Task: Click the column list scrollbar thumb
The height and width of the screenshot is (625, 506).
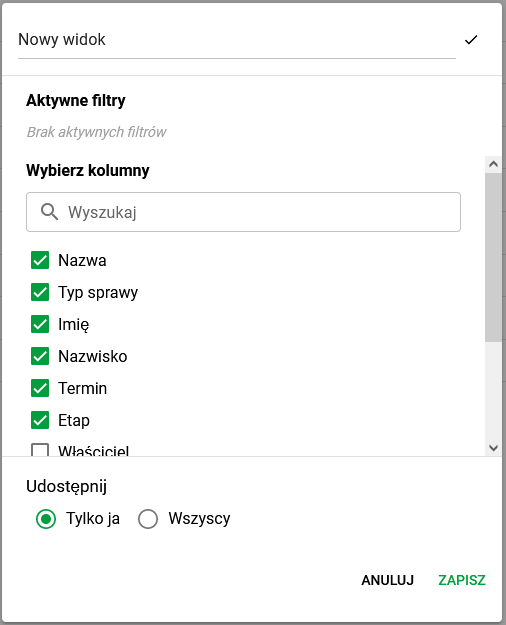Action: [x=494, y=257]
